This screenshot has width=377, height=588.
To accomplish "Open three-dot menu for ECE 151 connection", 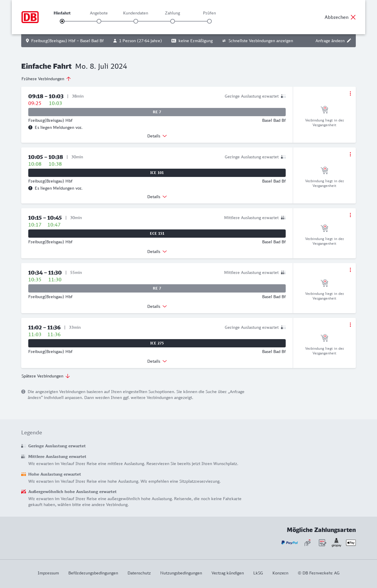I will tap(350, 215).
